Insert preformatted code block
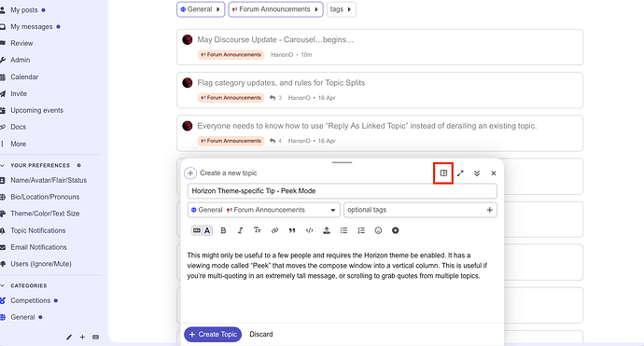Screen dimensions: 644x346 (309, 230)
